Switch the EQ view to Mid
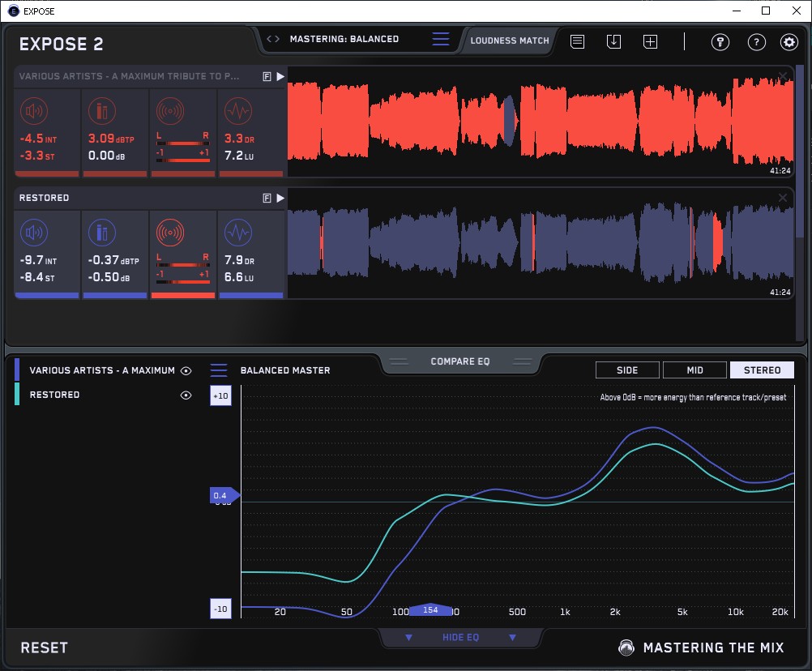The image size is (812, 671). (694, 370)
